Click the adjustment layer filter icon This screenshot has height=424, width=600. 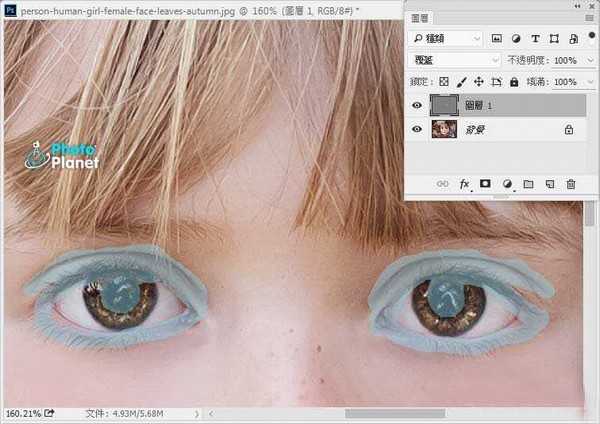(516, 38)
